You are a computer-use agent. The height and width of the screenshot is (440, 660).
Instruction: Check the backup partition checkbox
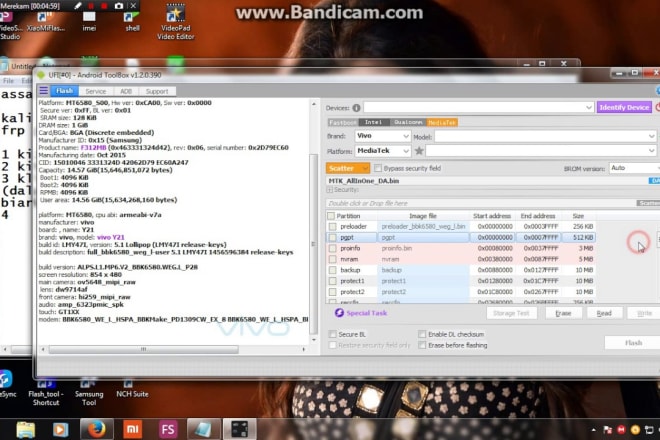coord(333,270)
